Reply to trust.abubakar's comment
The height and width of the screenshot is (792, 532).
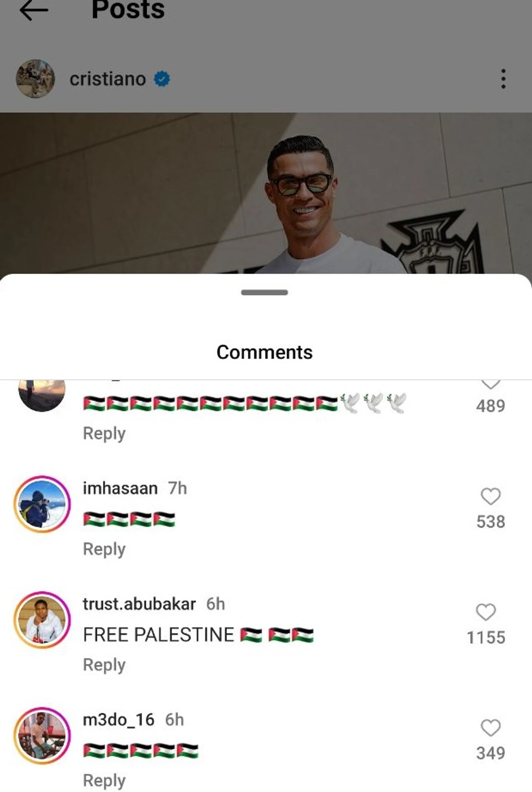[x=104, y=665]
